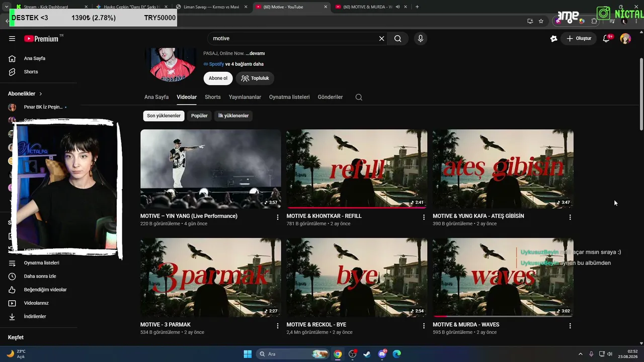644x362 pixels.
Task: Select the Son yüklenenler filter chip
Action: point(164,116)
